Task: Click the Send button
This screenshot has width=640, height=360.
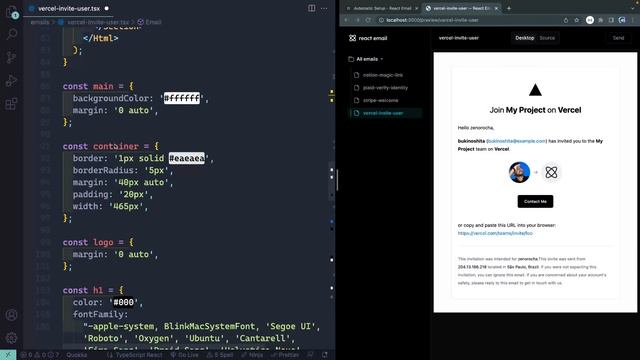Action: click(618, 38)
